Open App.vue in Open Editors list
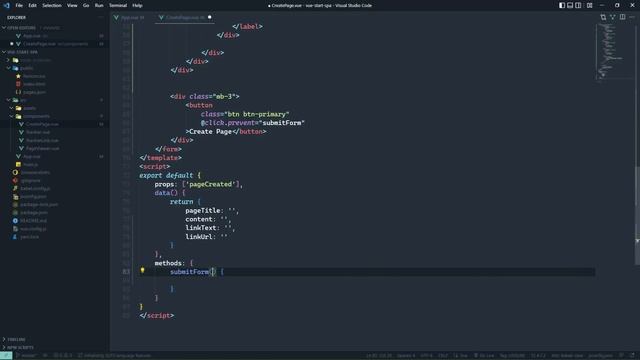Viewport: 640px width, 360px height. click(55, 36)
